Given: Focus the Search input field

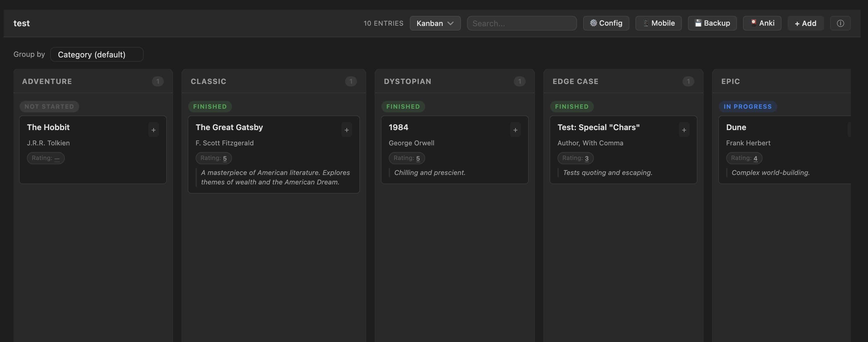Looking at the screenshot, I should [522, 23].
